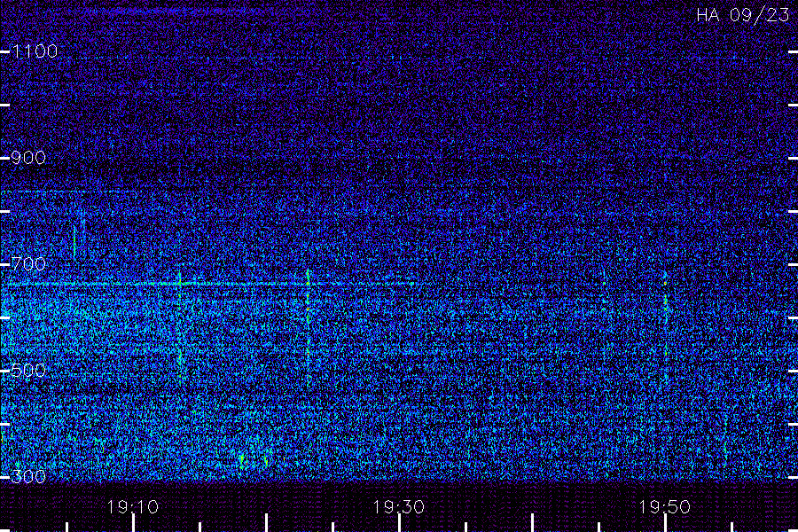Click the 19:30 time axis label
Image resolution: width=798 pixels, height=532 pixels.
[x=398, y=507]
